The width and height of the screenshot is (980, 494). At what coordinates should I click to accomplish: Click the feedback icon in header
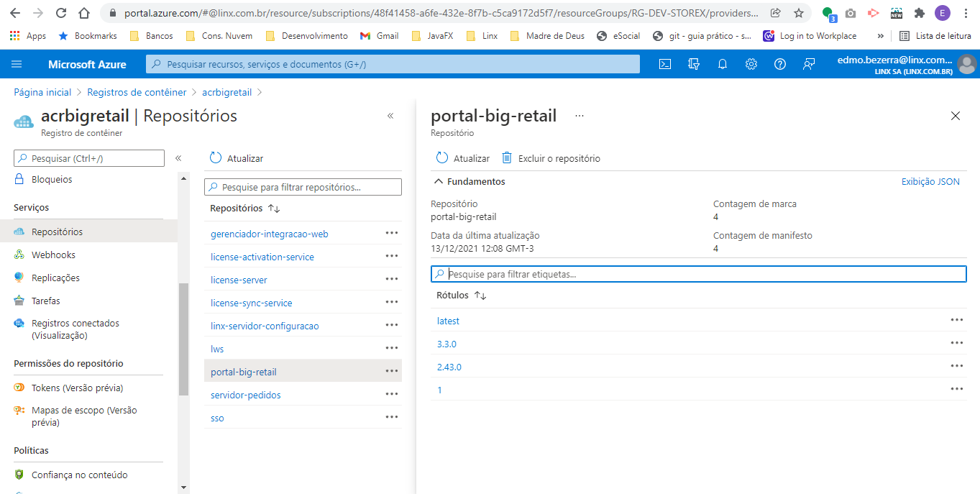[x=809, y=64]
